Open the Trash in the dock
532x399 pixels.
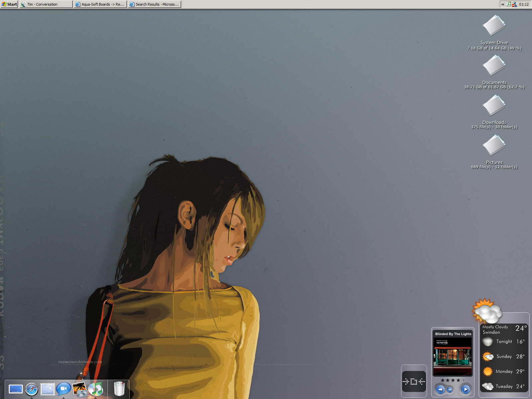pyautogui.click(x=119, y=389)
